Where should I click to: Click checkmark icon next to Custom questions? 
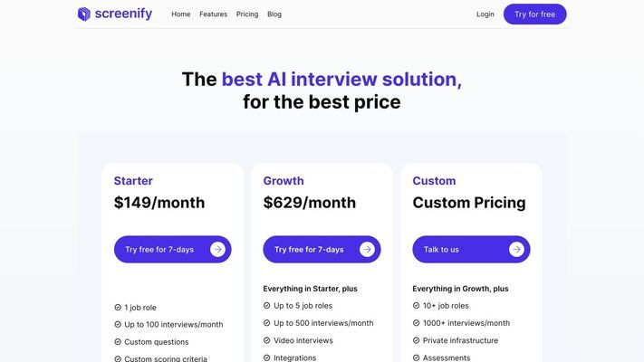[118, 342]
